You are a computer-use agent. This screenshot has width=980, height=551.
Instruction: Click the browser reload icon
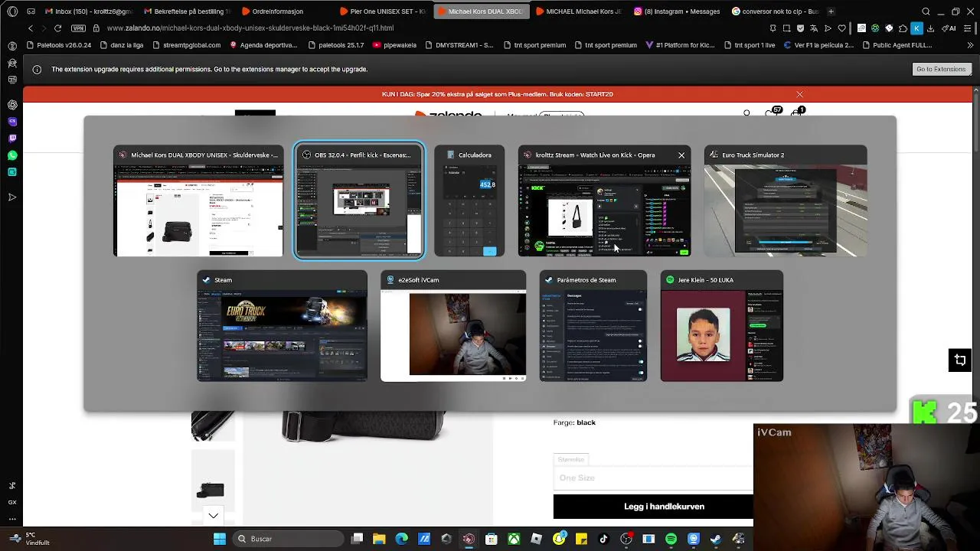(57, 28)
